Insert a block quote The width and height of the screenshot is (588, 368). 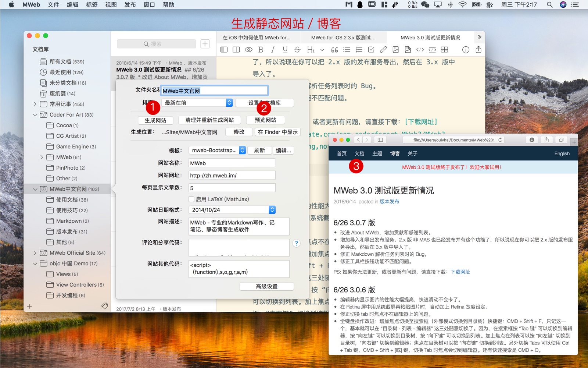click(x=334, y=50)
